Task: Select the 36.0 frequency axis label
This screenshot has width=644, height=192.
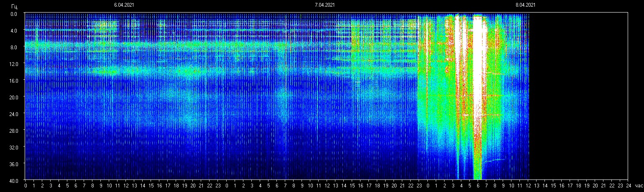Action: tap(13, 164)
